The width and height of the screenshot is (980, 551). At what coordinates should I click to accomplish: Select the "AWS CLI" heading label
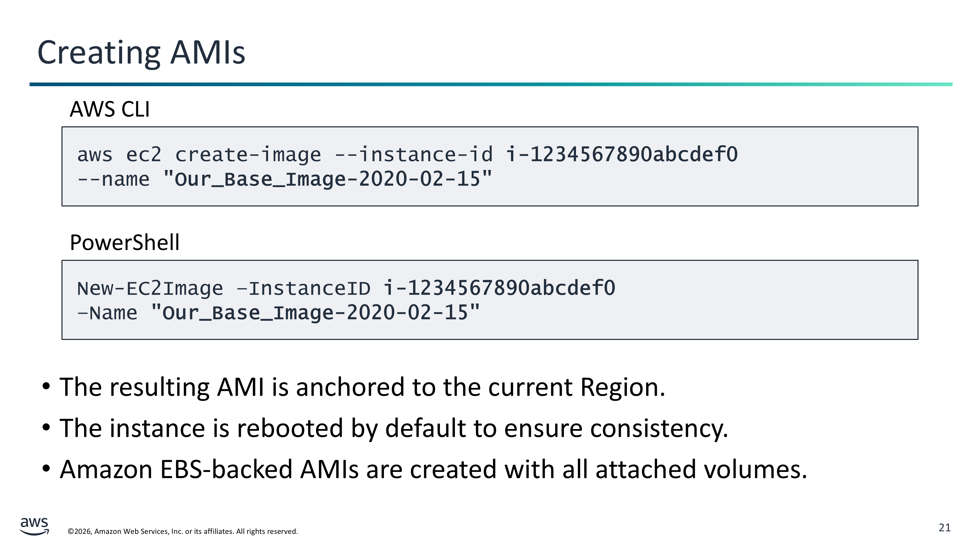coord(110,109)
